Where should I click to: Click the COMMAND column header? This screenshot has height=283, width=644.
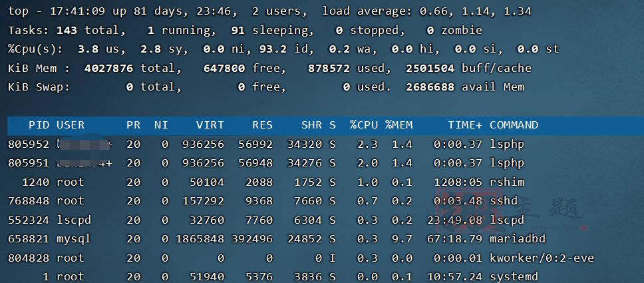514,125
